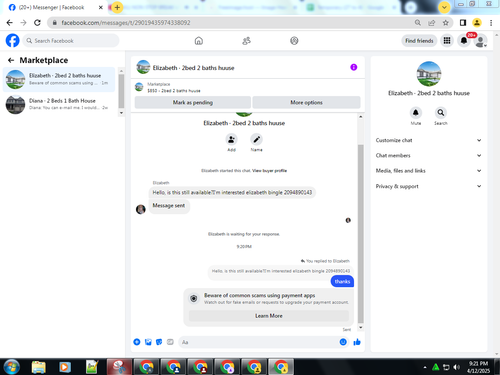The image size is (500, 375).
Task: Open the Windows Start button
Action: click(11, 367)
